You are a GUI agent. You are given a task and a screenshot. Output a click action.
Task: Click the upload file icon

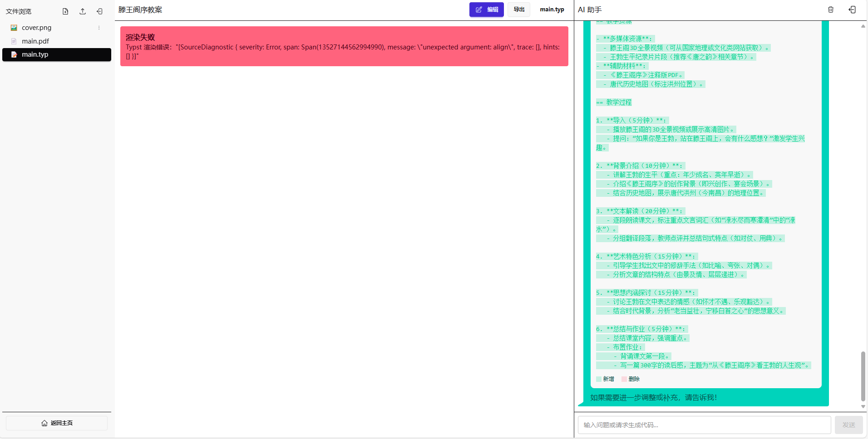[83, 11]
